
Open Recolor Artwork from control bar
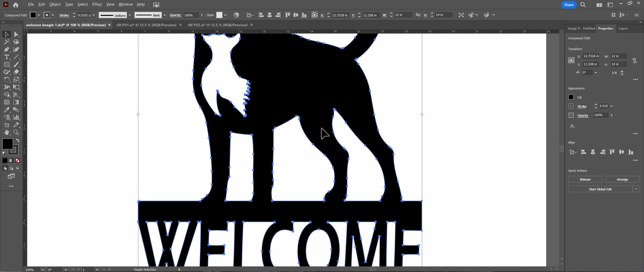236,15
